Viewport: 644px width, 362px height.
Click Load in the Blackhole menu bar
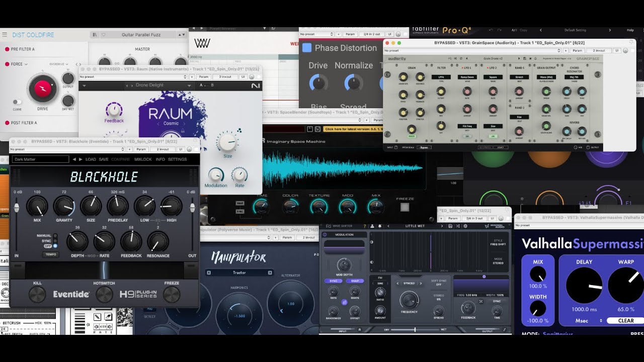91,159
